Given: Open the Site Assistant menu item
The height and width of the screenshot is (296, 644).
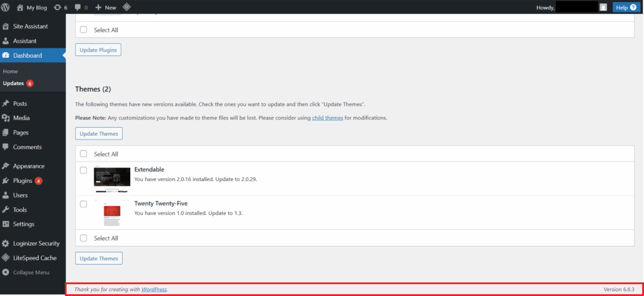Looking at the screenshot, I should [x=30, y=26].
